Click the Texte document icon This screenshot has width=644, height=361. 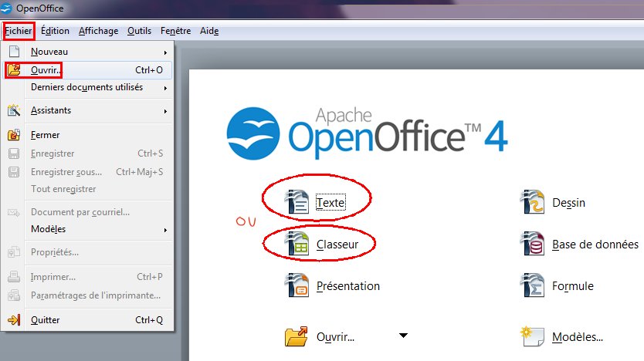pos(297,203)
